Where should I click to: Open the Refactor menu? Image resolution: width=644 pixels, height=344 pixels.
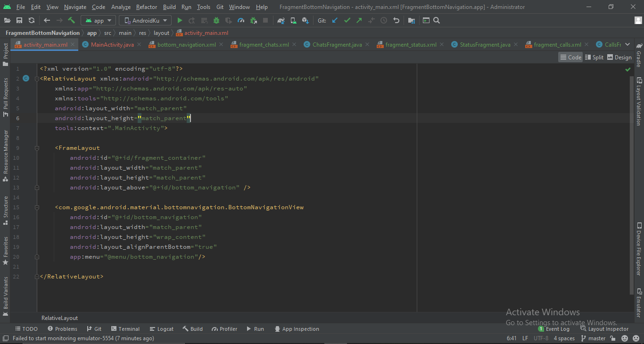[x=146, y=7]
